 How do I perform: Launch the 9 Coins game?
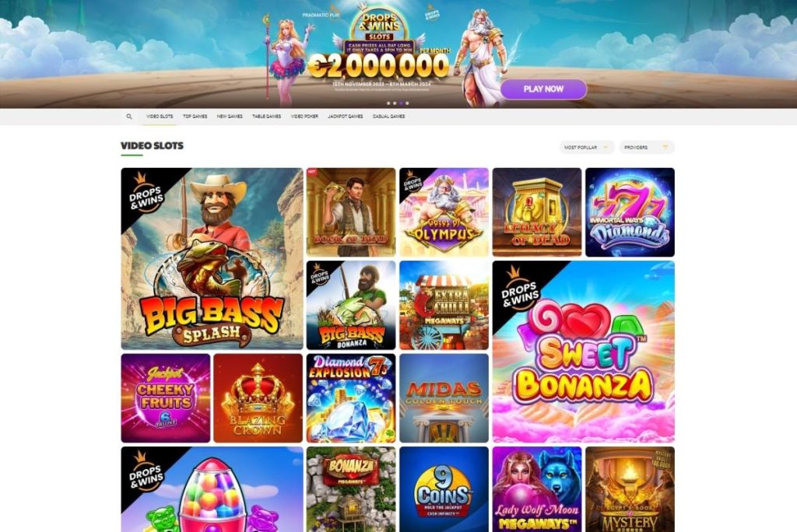(x=444, y=489)
